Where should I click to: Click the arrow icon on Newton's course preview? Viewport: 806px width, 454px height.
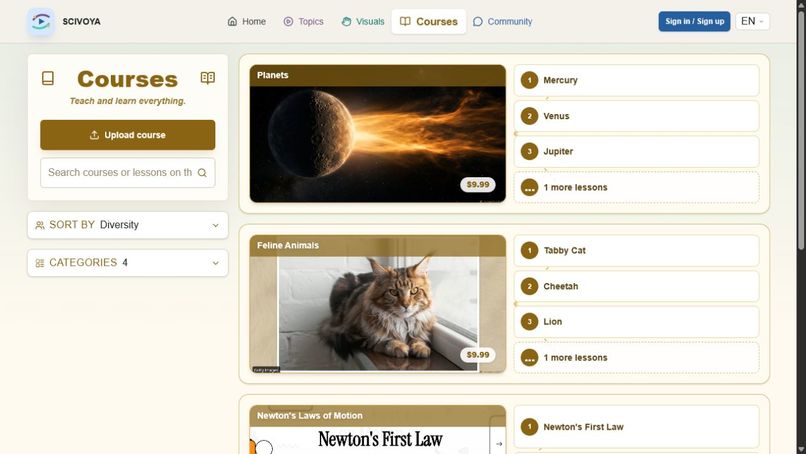[x=499, y=443]
